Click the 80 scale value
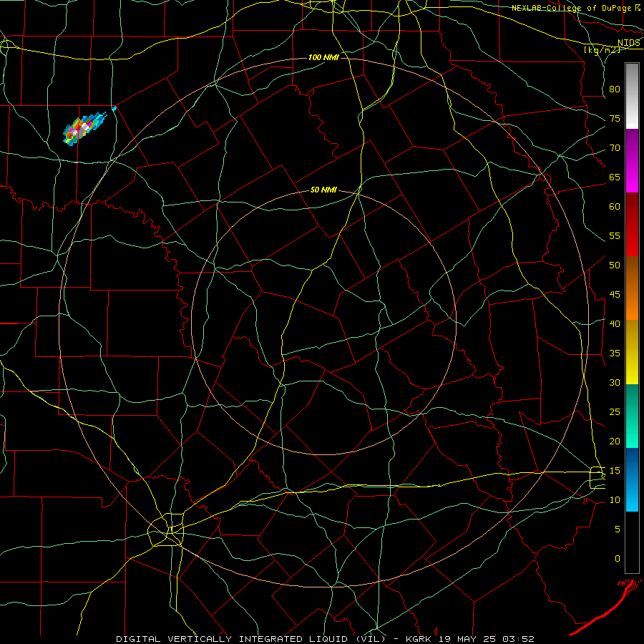The image size is (644, 644). tap(615, 89)
